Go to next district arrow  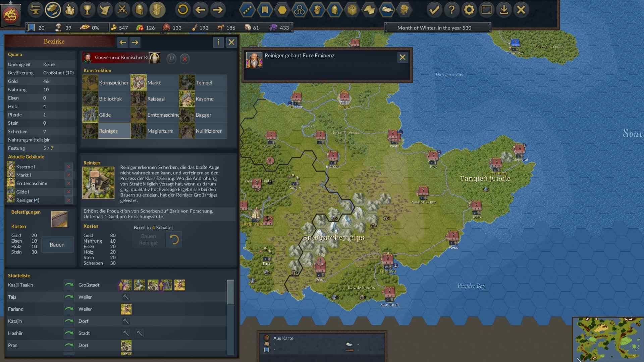135,42
